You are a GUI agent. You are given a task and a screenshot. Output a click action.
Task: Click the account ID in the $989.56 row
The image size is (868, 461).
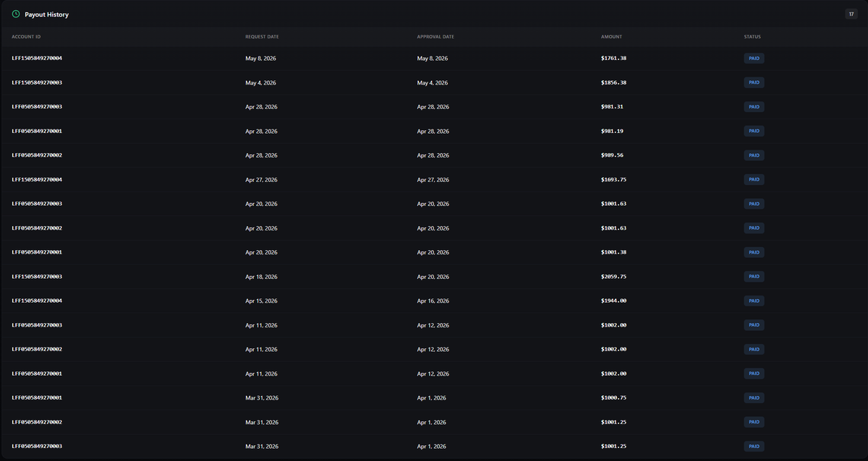(x=37, y=155)
